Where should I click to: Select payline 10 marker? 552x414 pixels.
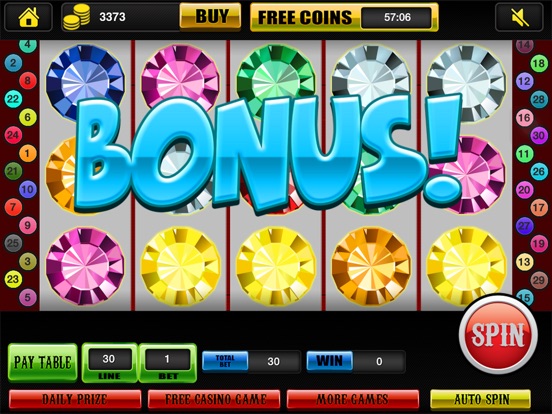(x=27, y=189)
